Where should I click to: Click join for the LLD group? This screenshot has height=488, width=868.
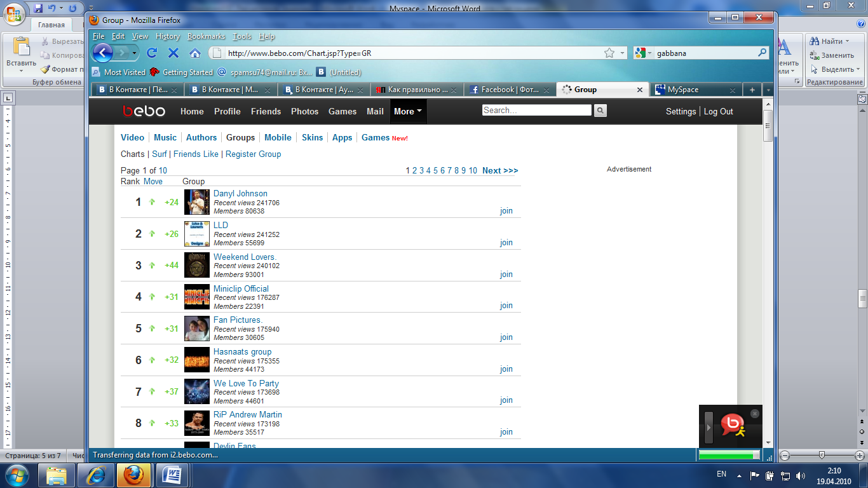(506, 243)
